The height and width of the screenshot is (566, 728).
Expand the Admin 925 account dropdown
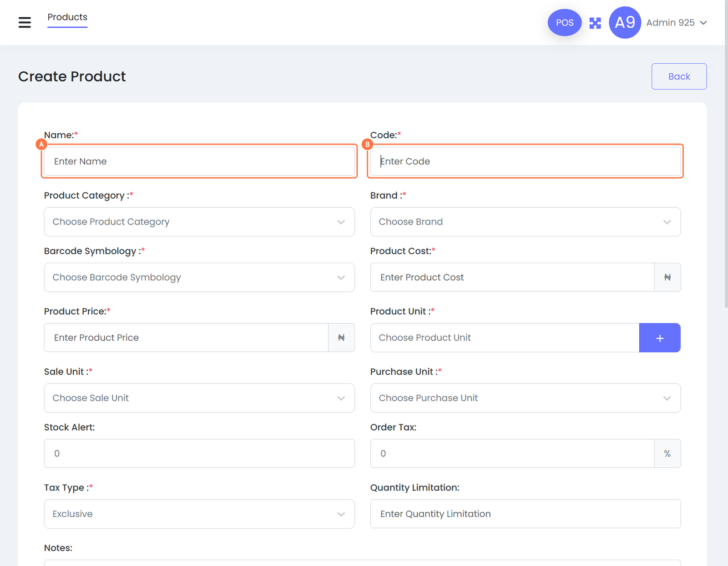point(677,23)
